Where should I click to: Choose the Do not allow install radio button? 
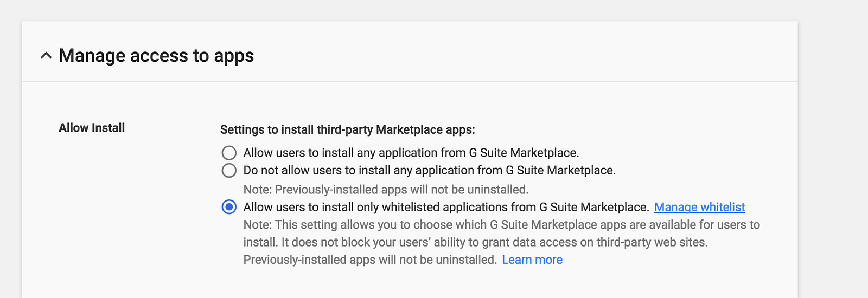click(x=229, y=171)
